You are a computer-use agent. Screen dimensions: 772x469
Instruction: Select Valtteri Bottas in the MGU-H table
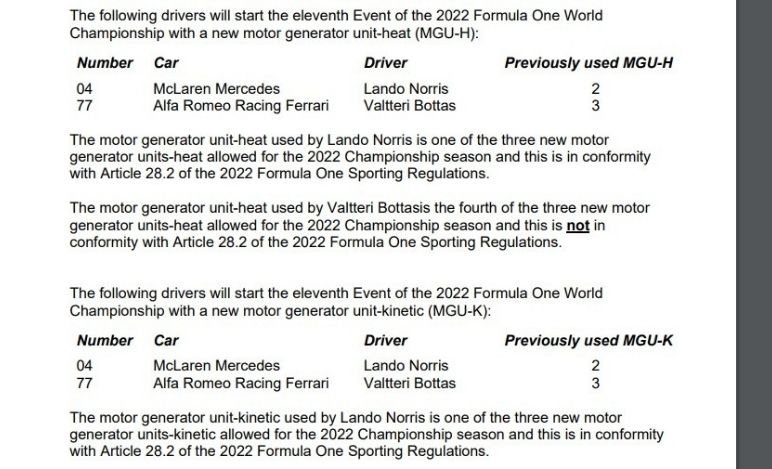(x=409, y=105)
